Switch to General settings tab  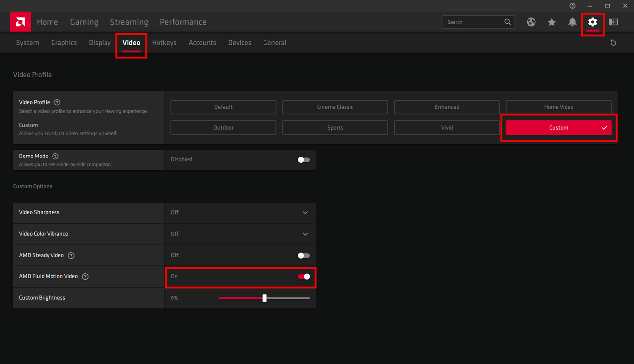tap(274, 43)
